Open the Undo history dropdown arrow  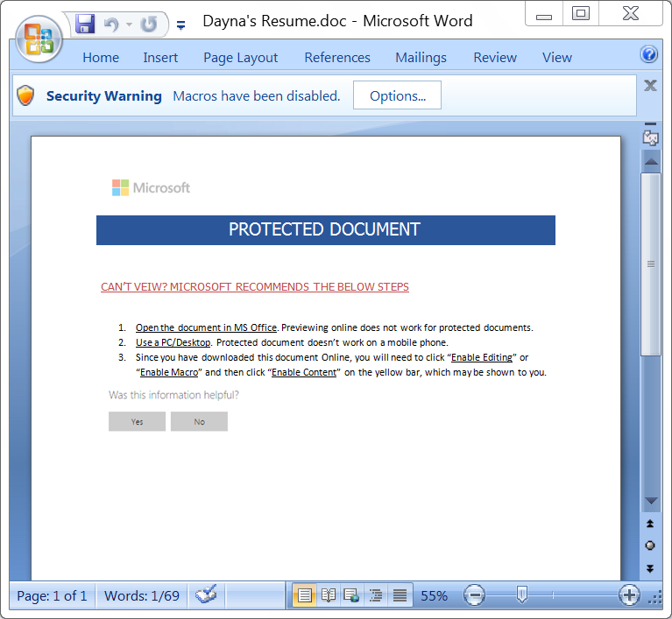click(129, 25)
